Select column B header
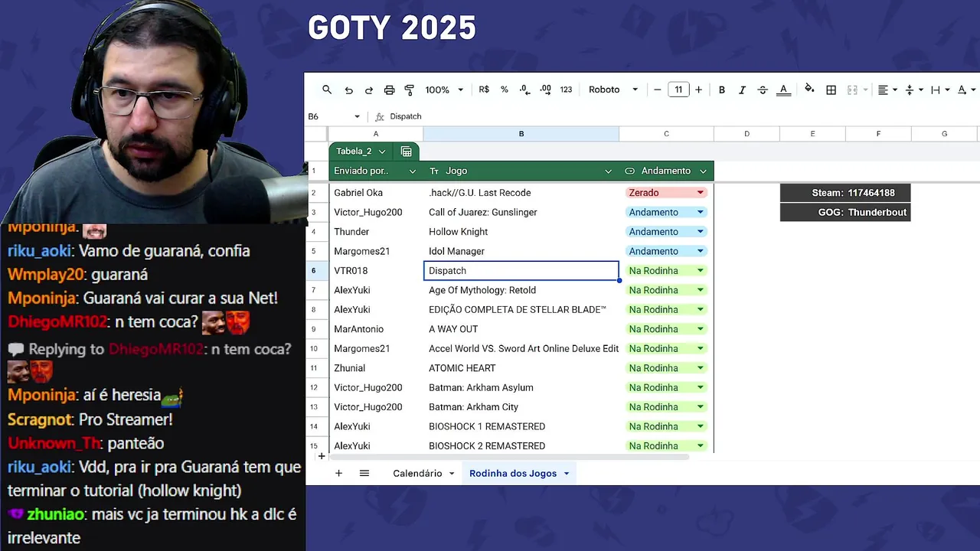 tap(521, 134)
